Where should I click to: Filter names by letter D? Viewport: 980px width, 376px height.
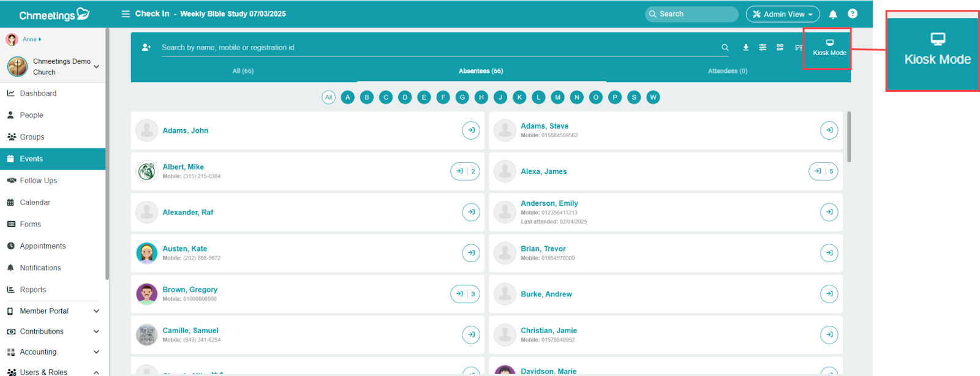[405, 97]
